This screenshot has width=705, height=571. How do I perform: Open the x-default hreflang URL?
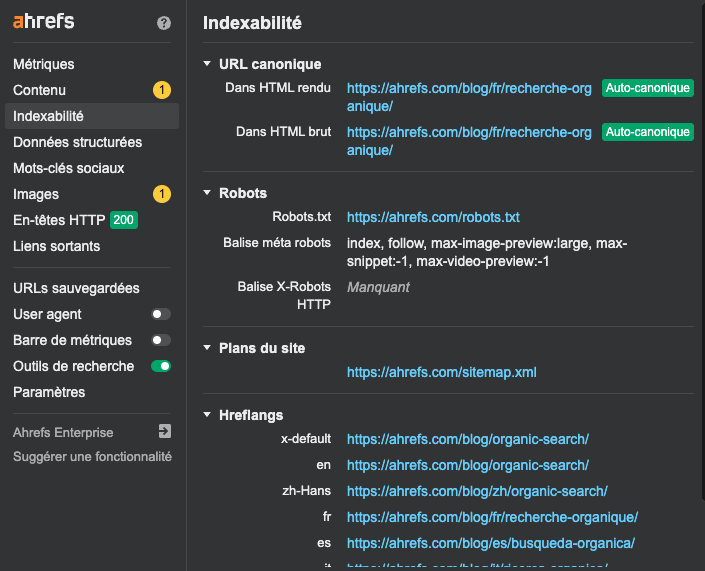(468, 439)
